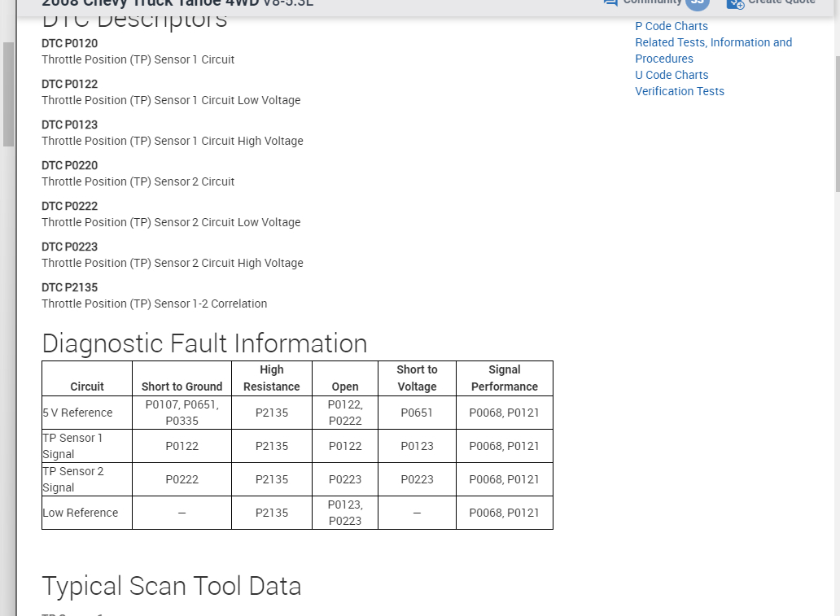The image size is (840, 616).
Task: Open the U Code Charts link
Action: point(672,75)
